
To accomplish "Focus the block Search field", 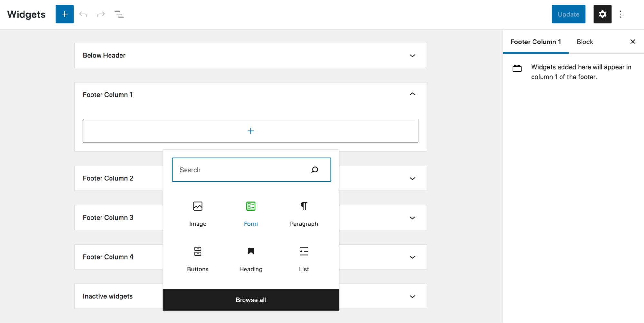I will coord(251,170).
